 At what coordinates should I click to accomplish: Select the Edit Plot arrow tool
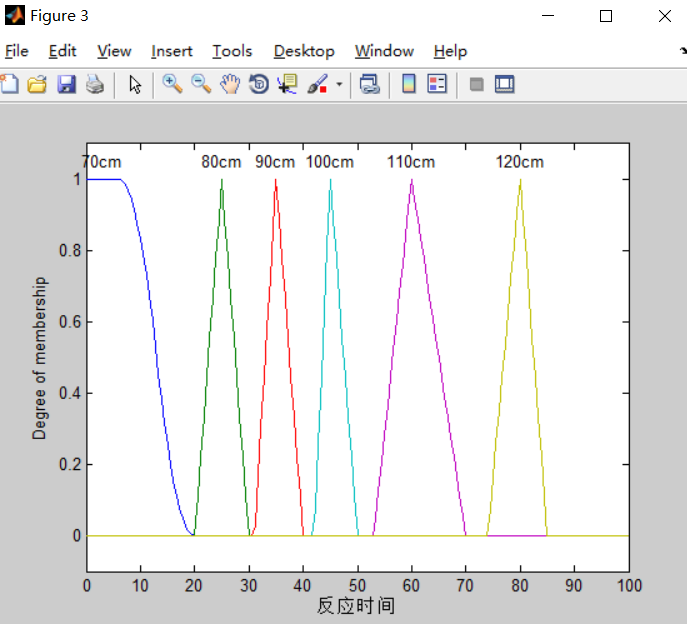[x=135, y=84]
